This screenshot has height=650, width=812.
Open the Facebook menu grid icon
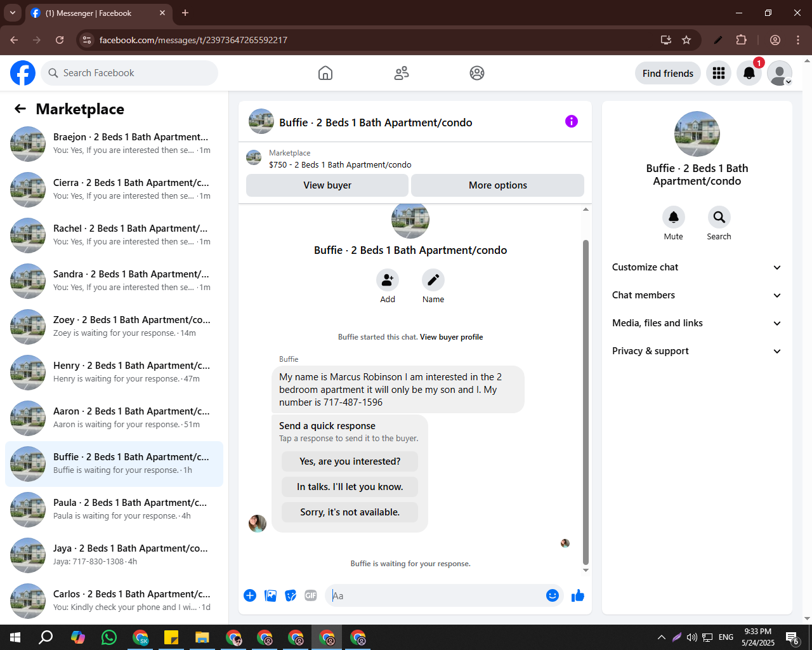(719, 73)
